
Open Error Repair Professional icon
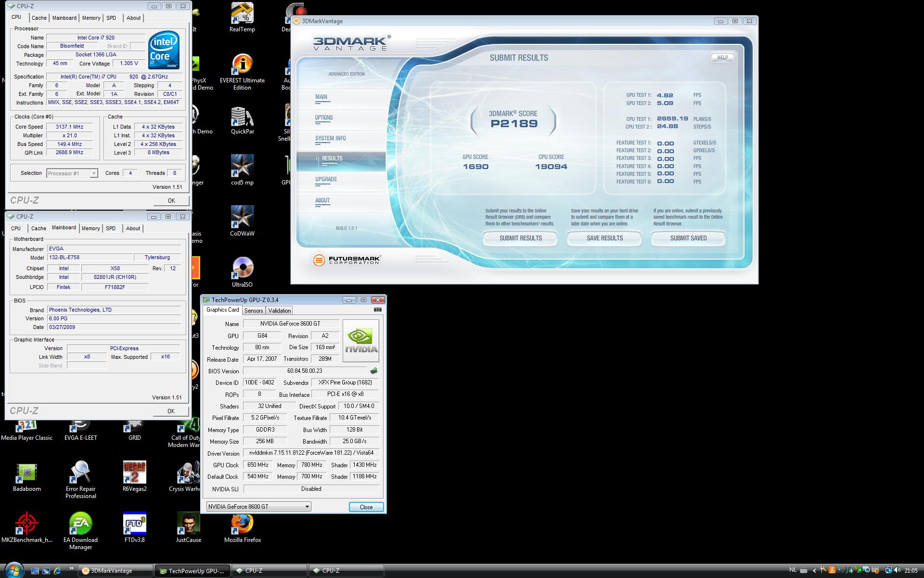80,480
